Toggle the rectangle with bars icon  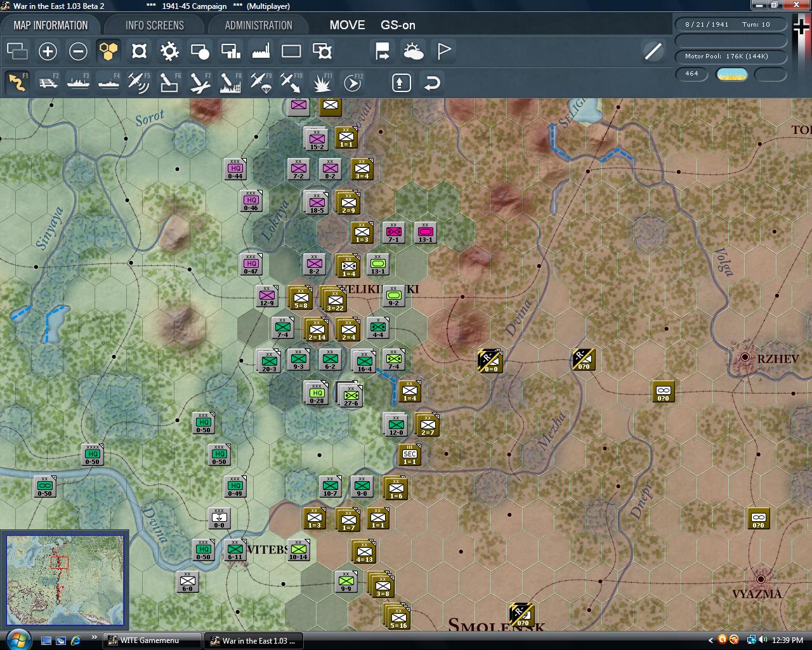pos(230,51)
